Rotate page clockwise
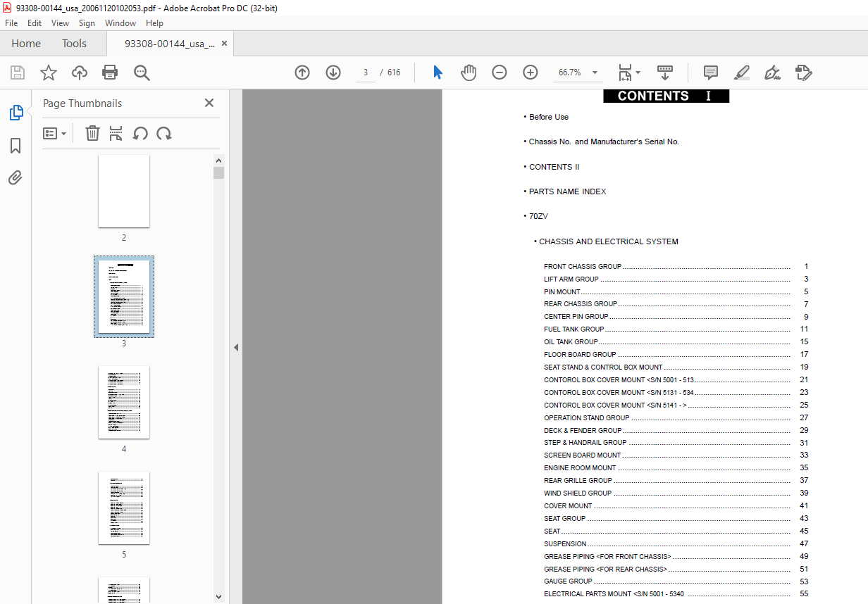Screen dimensions: 868x604 point(164,133)
